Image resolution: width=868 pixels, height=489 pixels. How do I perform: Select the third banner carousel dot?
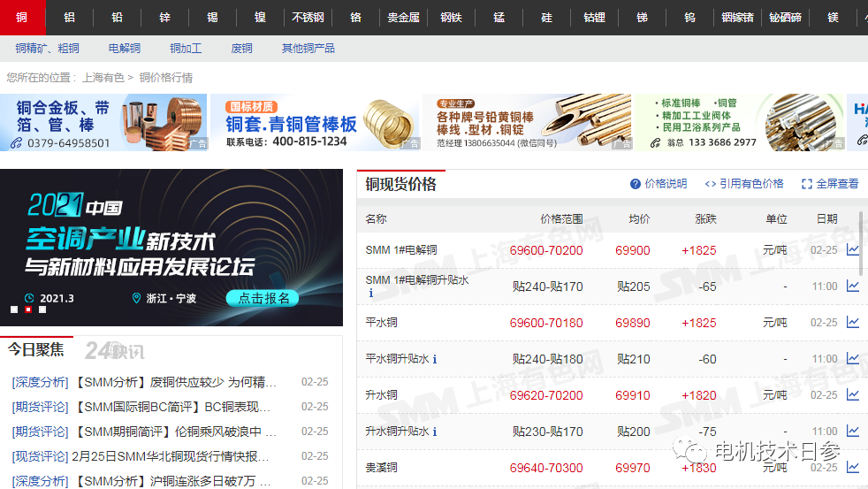42,309
